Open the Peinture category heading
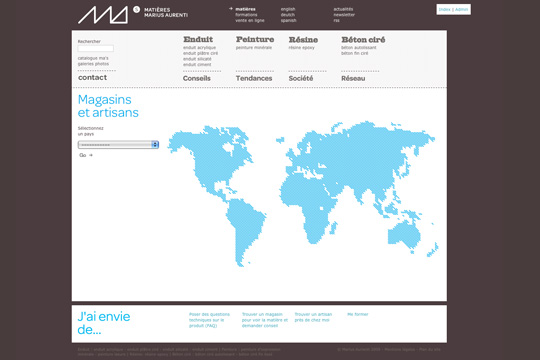The image size is (540, 360). click(x=255, y=39)
